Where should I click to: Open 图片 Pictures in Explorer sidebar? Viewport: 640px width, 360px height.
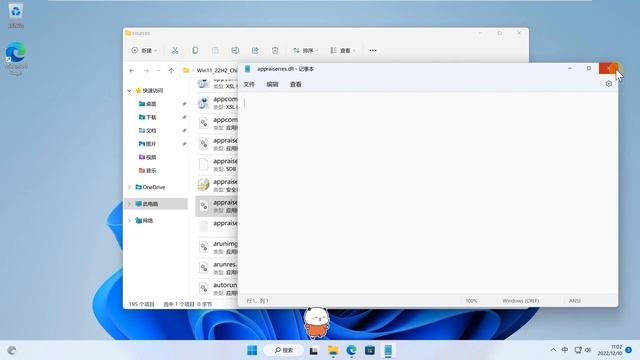pyautogui.click(x=147, y=144)
